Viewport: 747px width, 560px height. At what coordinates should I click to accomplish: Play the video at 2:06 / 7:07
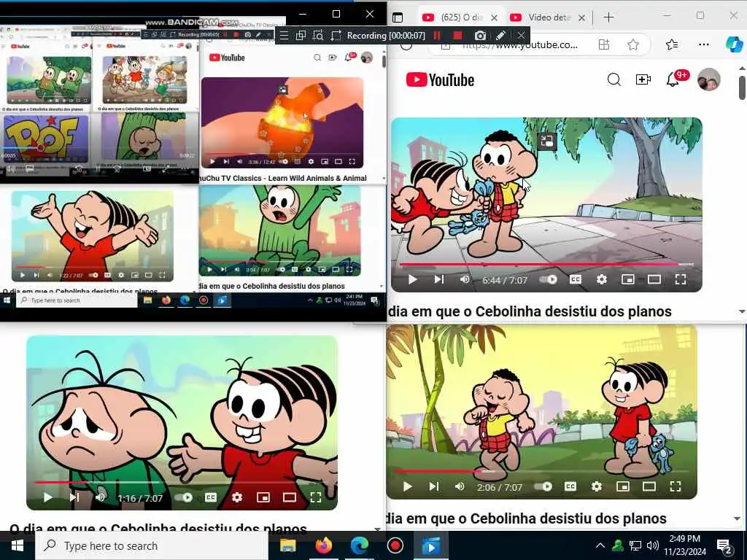(x=407, y=486)
